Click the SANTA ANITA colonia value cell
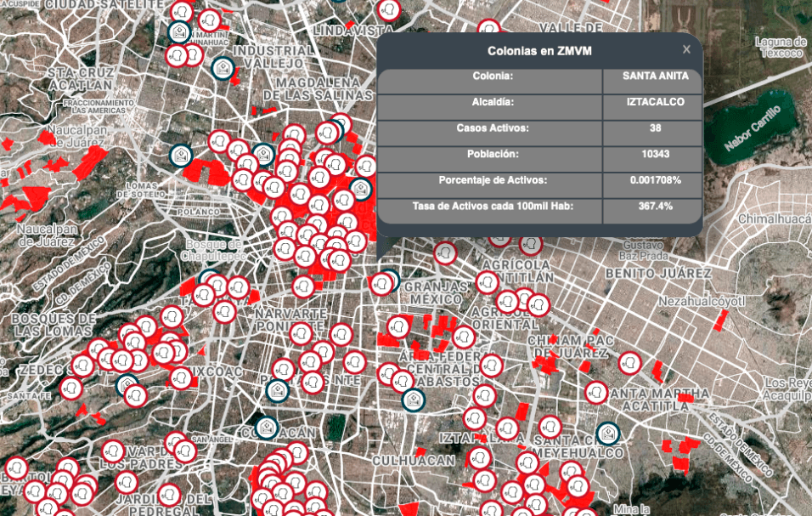The width and height of the screenshot is (812, 516). [x=652, y=77]
